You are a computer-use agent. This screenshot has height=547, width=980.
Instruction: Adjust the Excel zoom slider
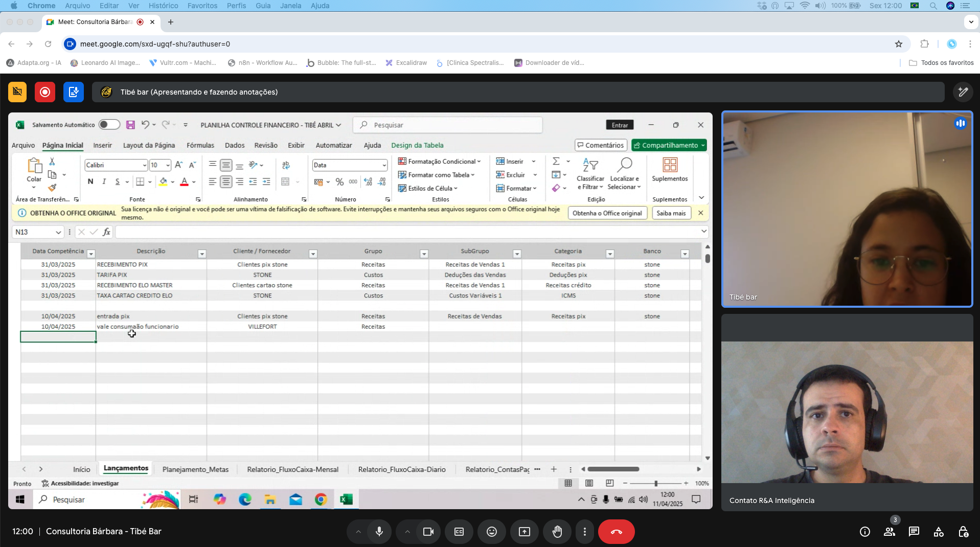[655, 483]
